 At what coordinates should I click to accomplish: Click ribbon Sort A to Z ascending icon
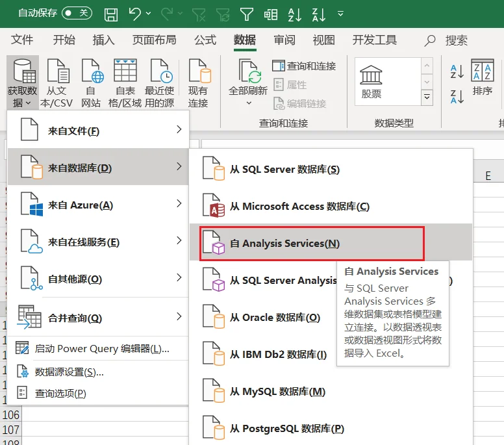click(x=457, y=71)
